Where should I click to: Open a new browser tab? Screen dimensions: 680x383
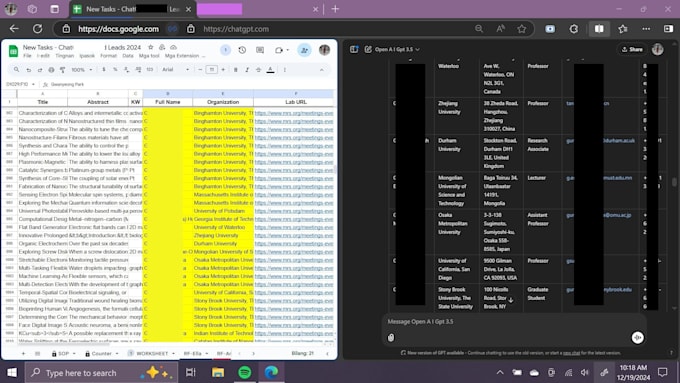point(335,9)
